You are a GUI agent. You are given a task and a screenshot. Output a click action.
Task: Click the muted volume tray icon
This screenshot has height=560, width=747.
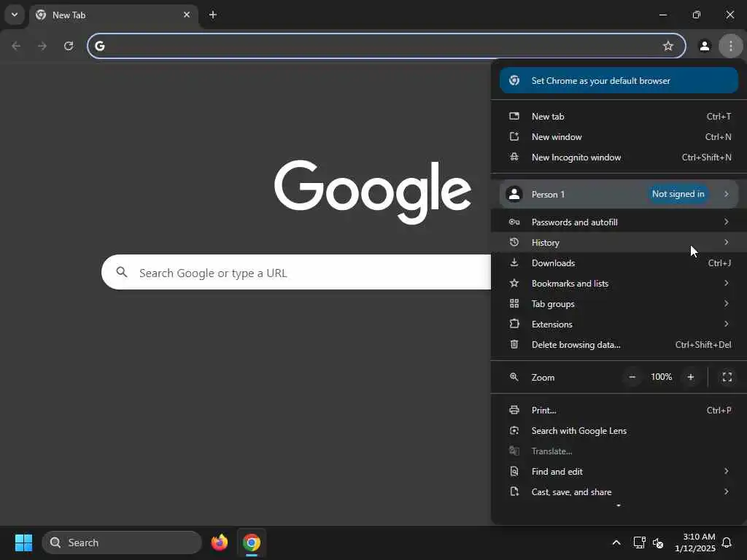point(658,542)
